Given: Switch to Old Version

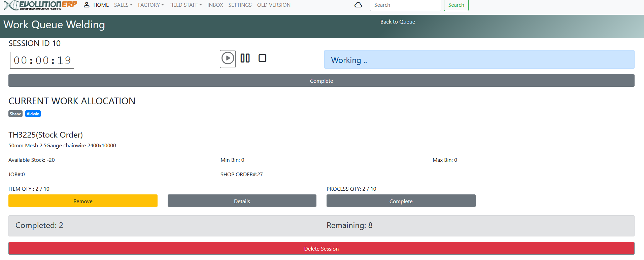Looking at the screenshot, I should coord(274,5).
